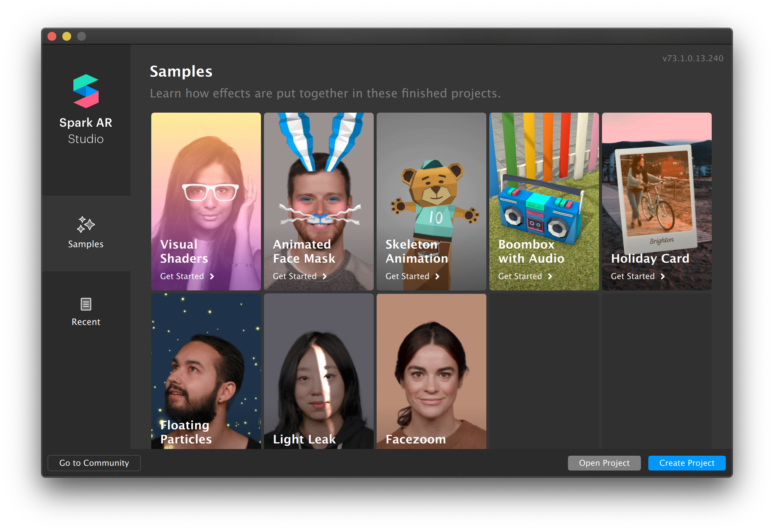Screen dimensions: 774x532
Task: Click chevron arrow on Visual Shaders card
Action: [212, 276]
